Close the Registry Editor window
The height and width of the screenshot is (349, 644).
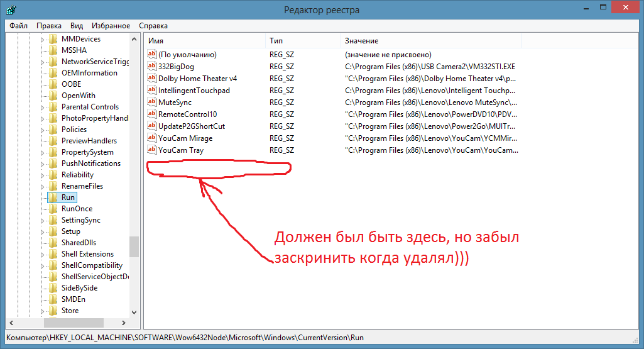click(626, 8)
